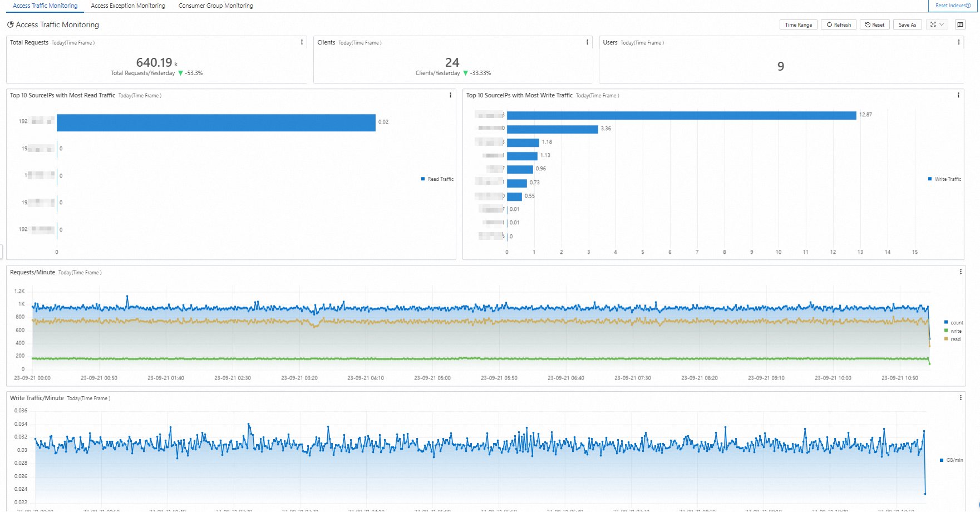Open Users panel three-dot menu
The width and height of the screenshot is (980, 512).
(958, 42)
